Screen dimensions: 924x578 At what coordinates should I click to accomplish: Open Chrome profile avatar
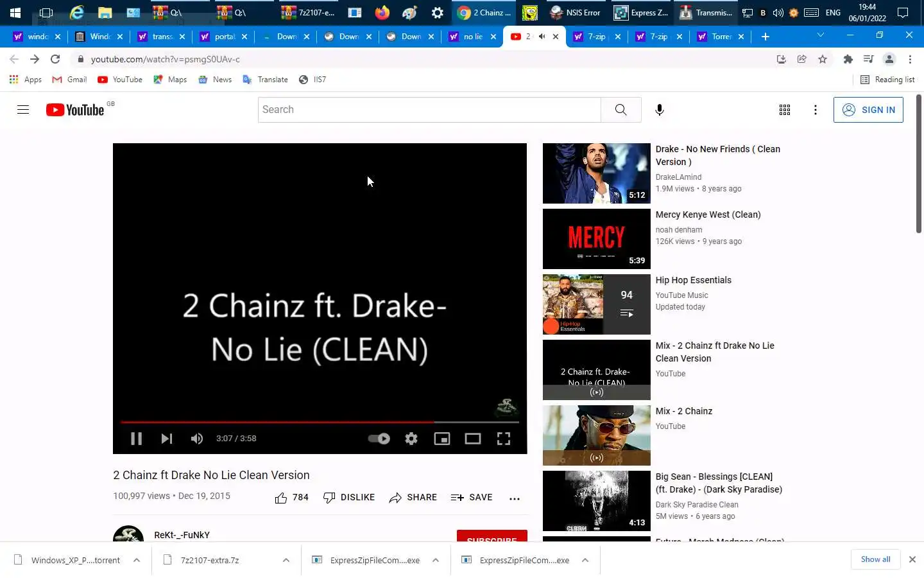pyautogui.click(x=889, y=59)
